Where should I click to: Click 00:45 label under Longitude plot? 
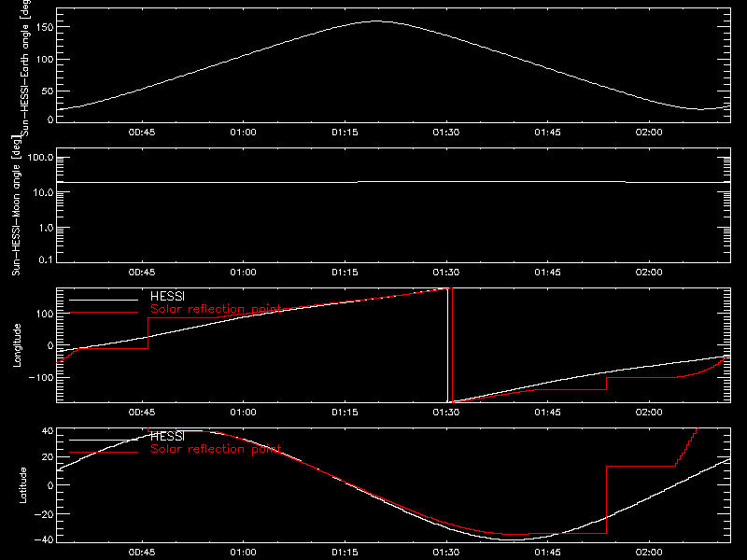pyautogui.click(x=142, y=413)
